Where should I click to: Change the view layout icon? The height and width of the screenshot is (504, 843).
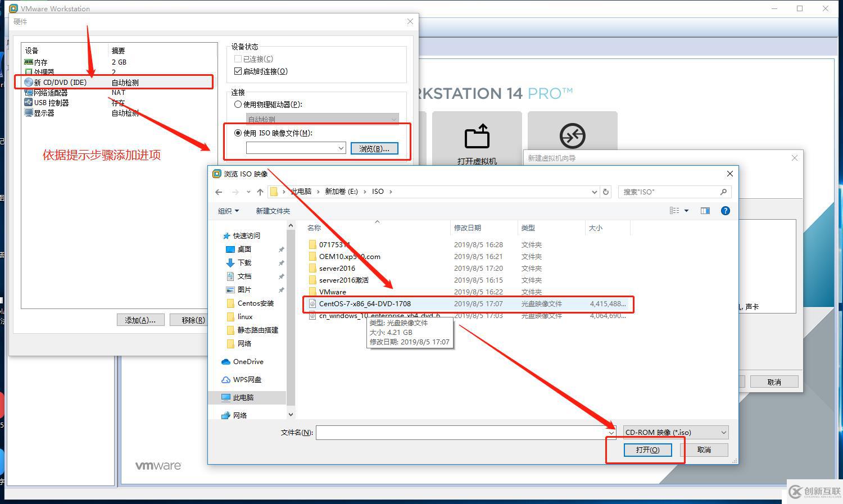(674, 211)
